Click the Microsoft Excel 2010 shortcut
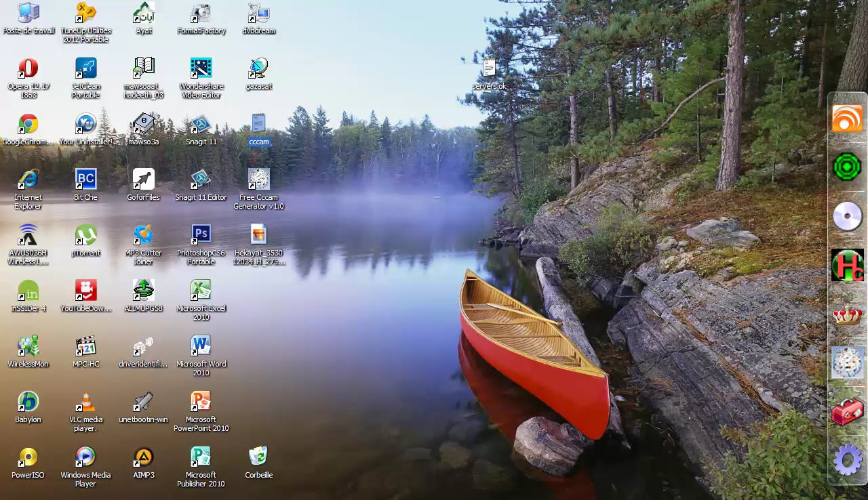868x500 pixels. (x=201, y=291)
